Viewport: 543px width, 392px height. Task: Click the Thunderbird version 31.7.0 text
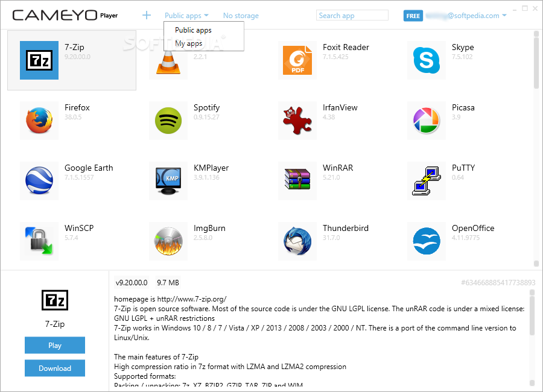[331, 238]
